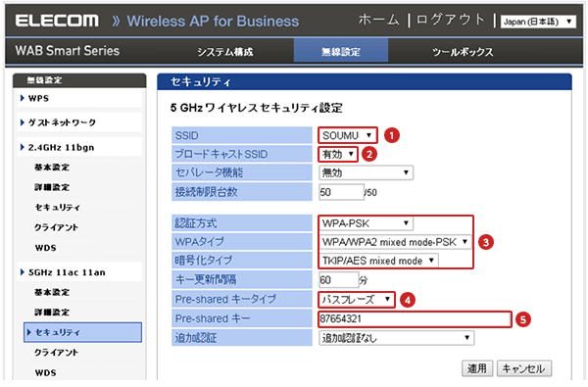Click the 接続制限台数 input field
Viewport: 588px width, 387px height.
point(341,192)
